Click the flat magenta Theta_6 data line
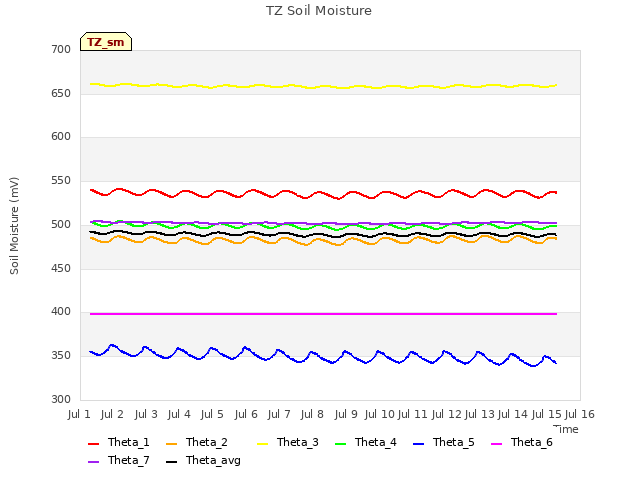640x480 pixels. click(x=323, y=314)
